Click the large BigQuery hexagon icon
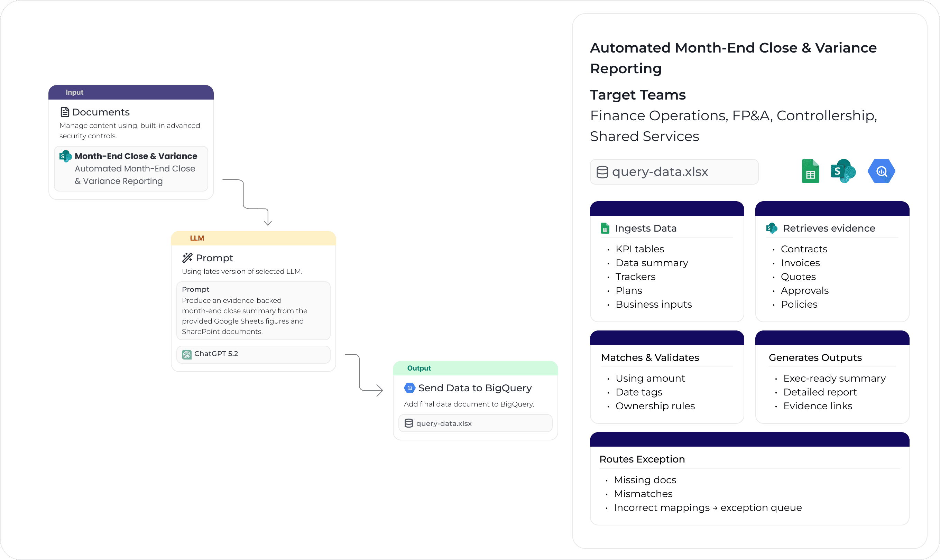 click(x=881, y=171)
